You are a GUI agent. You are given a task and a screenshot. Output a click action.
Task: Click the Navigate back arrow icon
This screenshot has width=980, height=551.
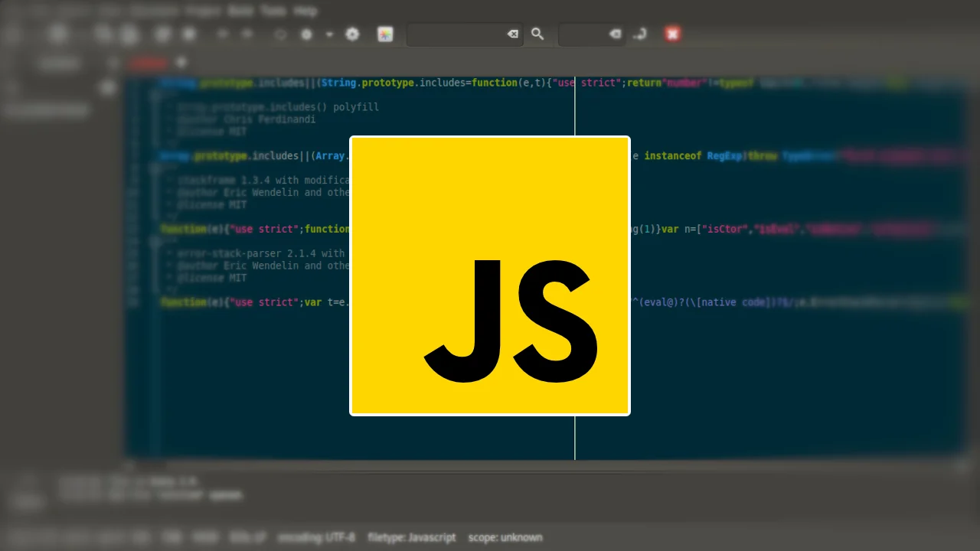coord(223,34)
